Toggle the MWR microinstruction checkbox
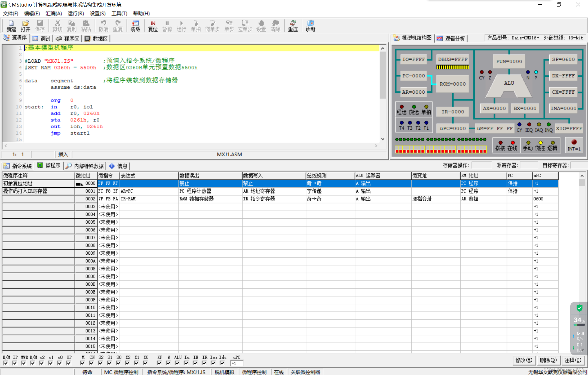Viewport: 588px width, 375px height. (x=24, y=363)
